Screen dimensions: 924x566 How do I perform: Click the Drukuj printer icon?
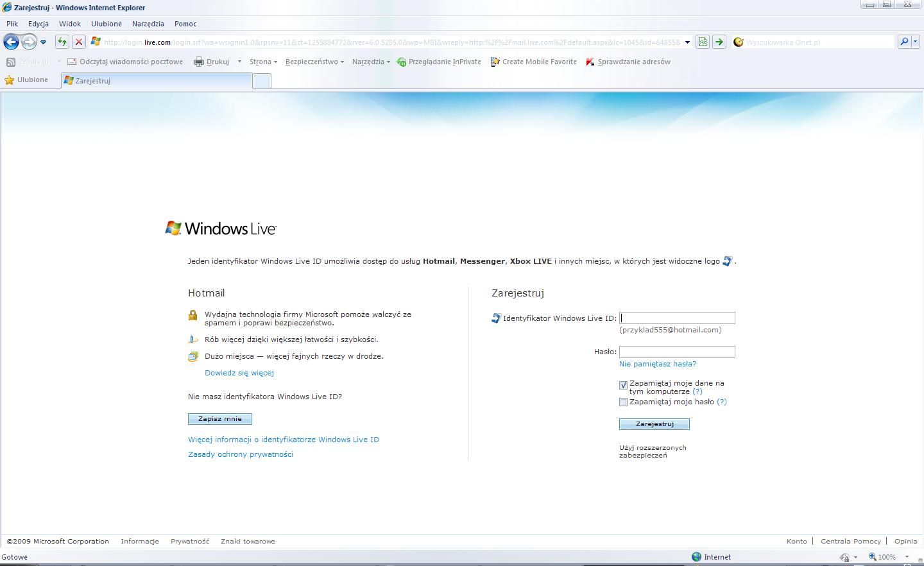[x=199, y=62]
